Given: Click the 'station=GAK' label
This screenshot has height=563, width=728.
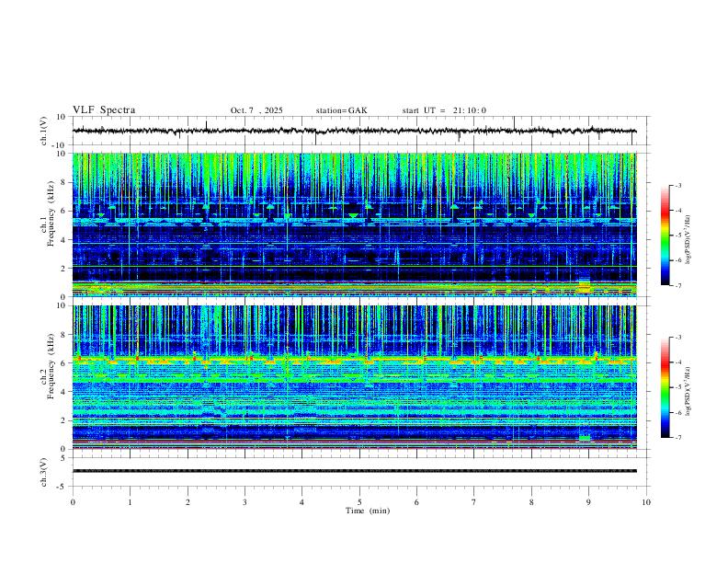Looking at the screenshot, I should click(341, 110).
